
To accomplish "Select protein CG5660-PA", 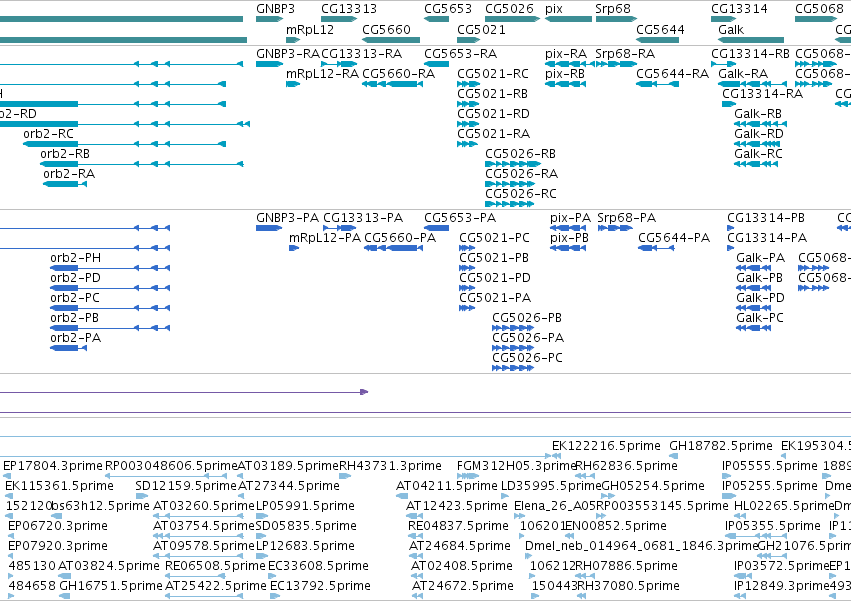I will pos(400,238).
